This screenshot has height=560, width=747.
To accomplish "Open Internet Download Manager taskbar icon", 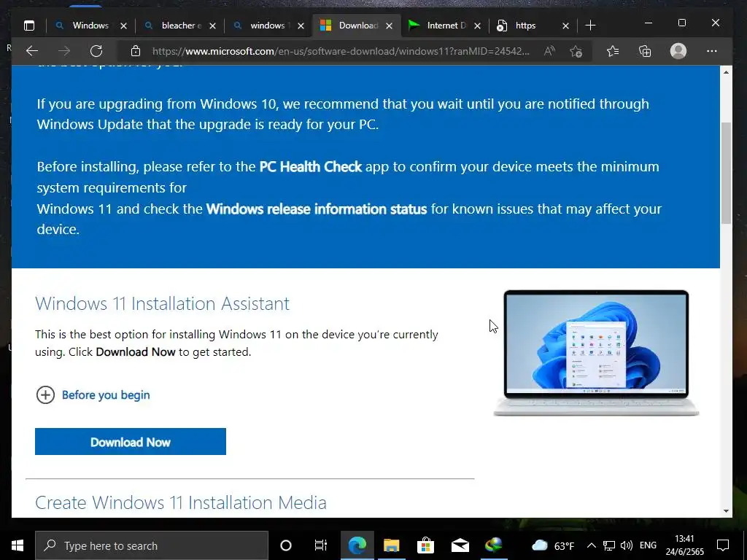I will click(494, 545).
